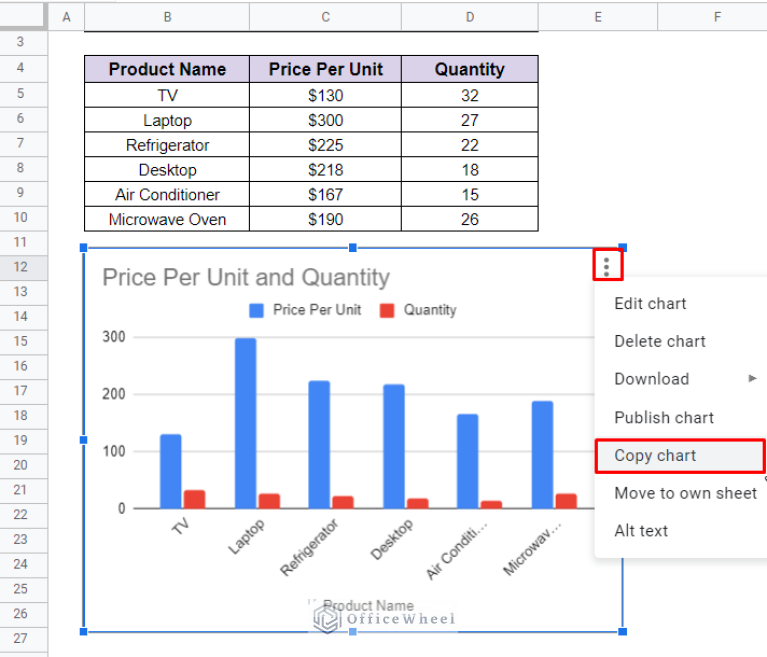Click the Quantity header cell
767x657 pixels.
470,69
